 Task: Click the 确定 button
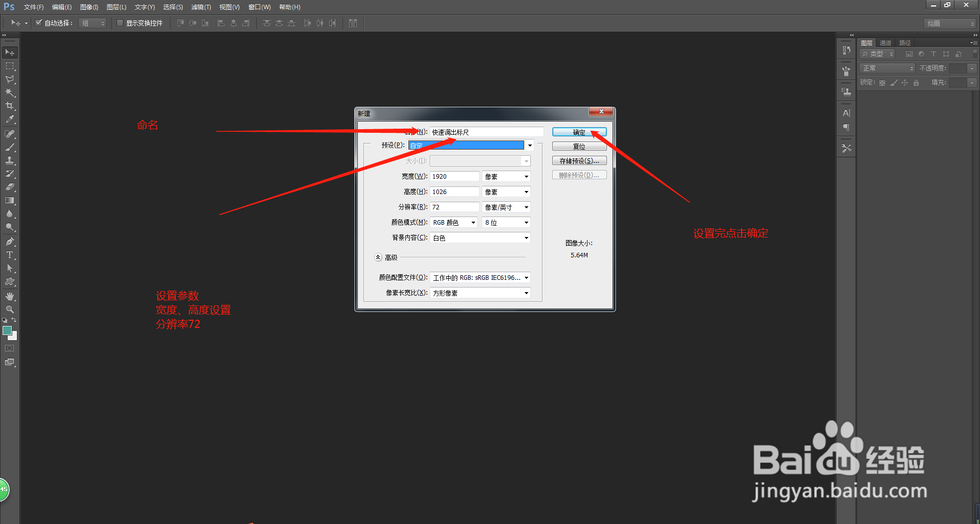(579, 132)
